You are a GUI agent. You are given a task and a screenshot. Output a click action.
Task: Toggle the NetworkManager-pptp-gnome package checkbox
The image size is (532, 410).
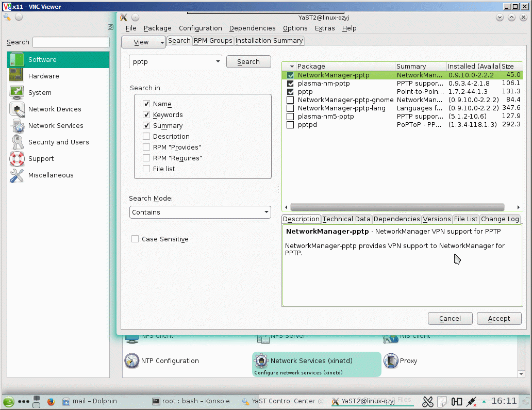click(290, 100)
